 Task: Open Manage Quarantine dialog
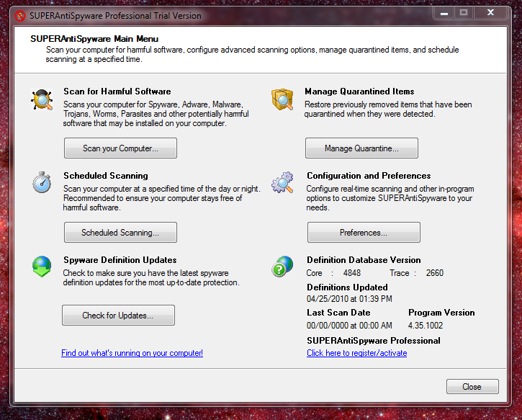click(x=361, y=148)
